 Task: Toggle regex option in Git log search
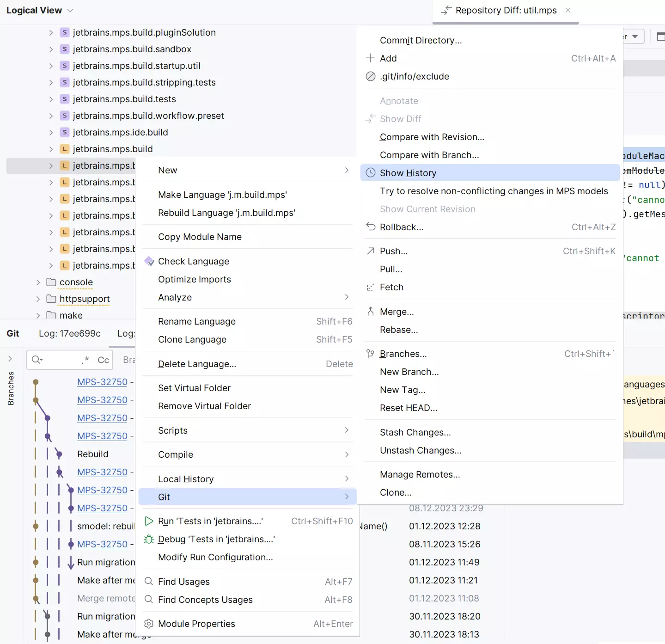pyautogui.click(x=85, y=360)
